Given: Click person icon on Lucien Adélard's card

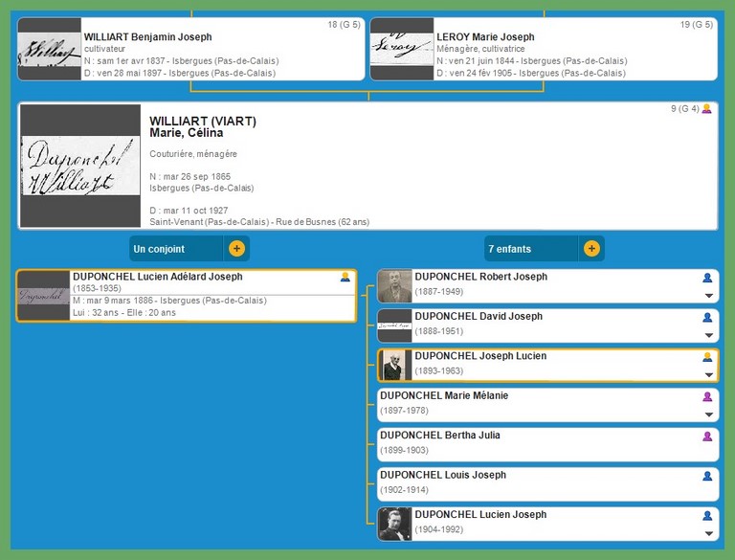Looking at the screenshot, I should point(345,278).
